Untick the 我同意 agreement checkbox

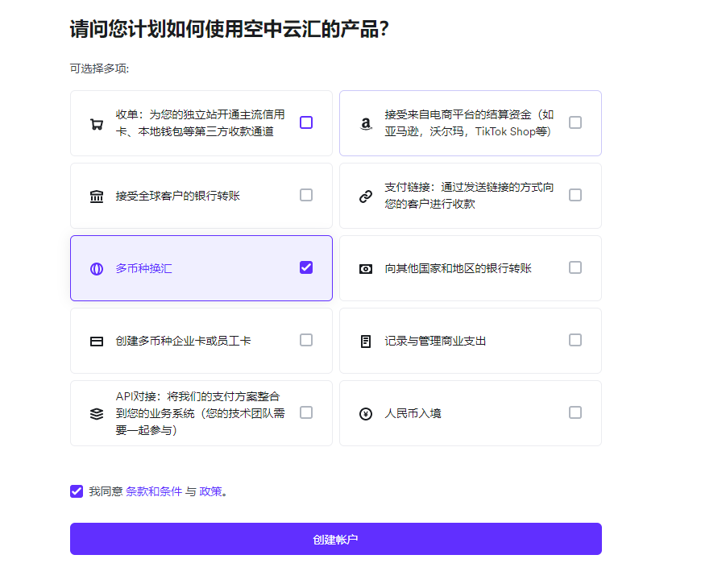pos(77,491)
